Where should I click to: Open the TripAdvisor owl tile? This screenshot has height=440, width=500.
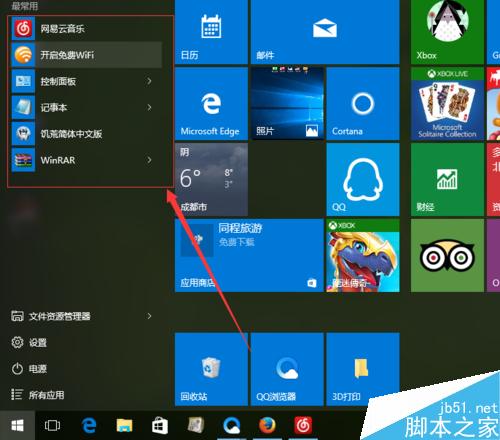click(x=447, y=255)
